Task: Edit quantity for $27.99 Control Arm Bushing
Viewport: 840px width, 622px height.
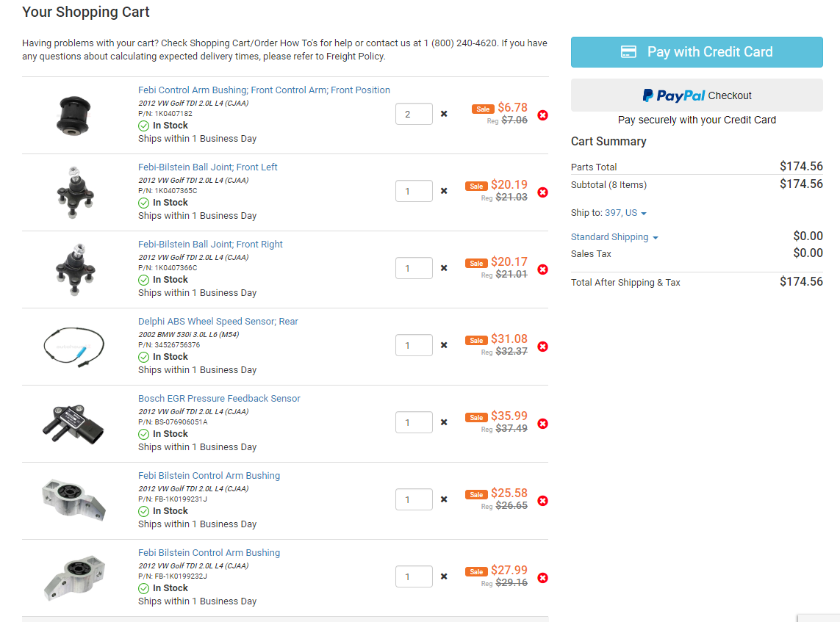Action: tap(414, 576)
